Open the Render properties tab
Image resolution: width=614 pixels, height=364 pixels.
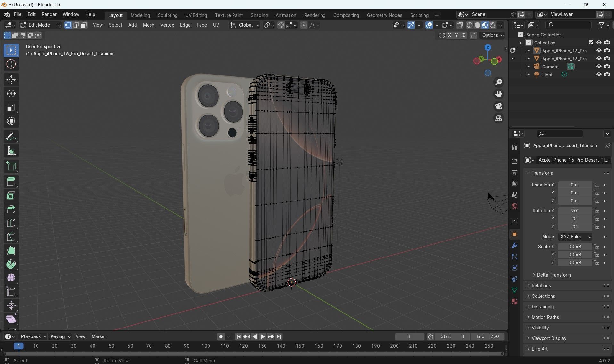514,161
